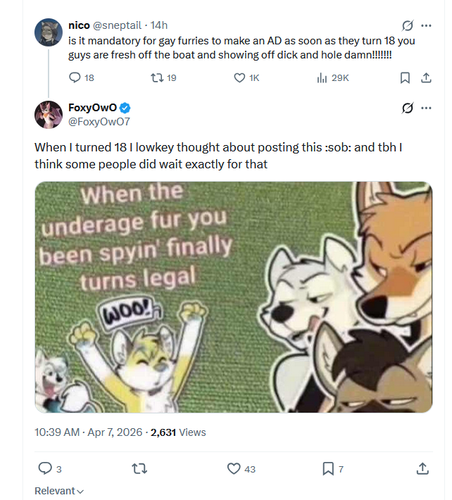The image size is (452, 500).
Task: Click Grok icon on nico's tweet
Action: point(407,25)
